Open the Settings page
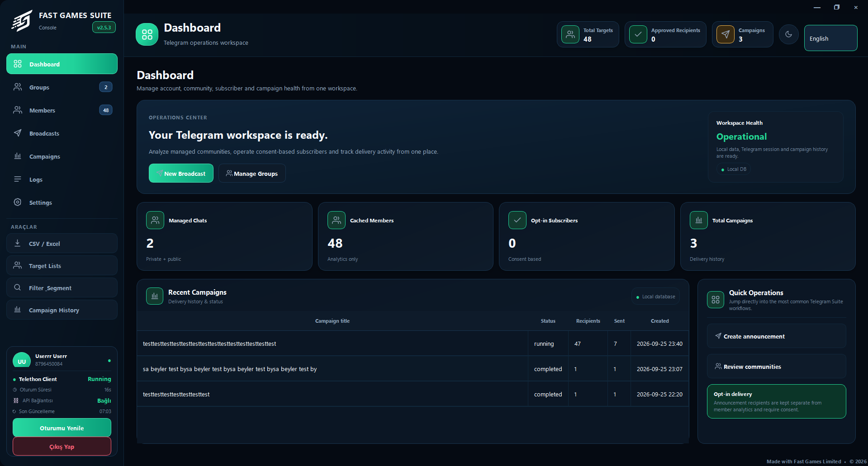This screenshot has height=466, width=868. point(62,202)
